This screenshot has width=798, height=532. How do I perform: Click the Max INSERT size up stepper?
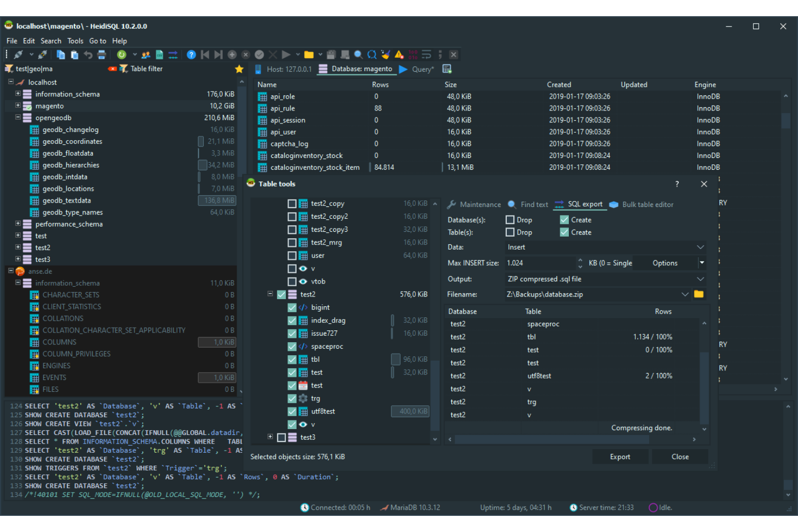[x=580, y=260]
